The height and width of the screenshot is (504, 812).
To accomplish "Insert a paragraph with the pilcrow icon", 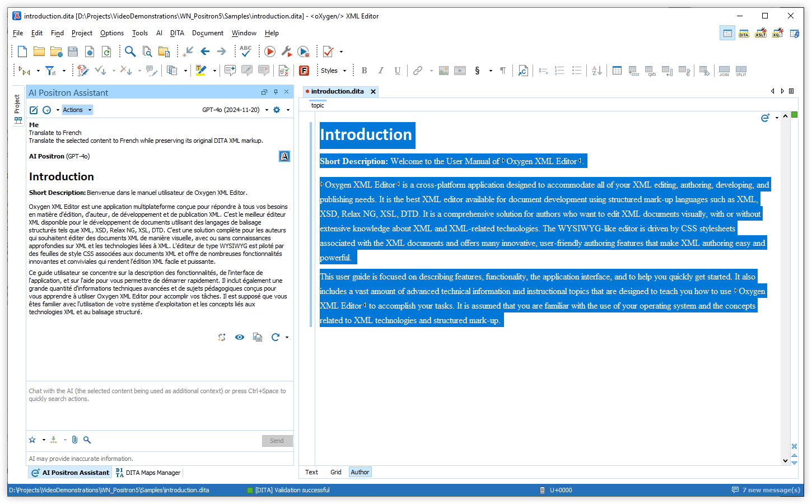I will [503, 71].
